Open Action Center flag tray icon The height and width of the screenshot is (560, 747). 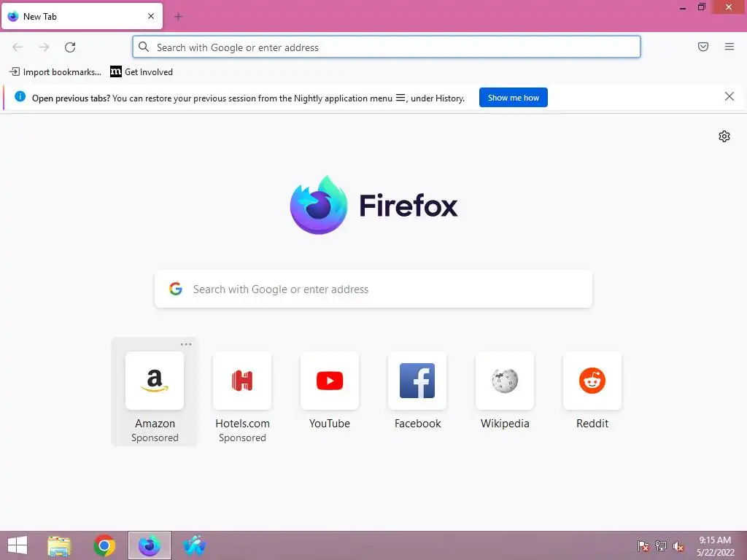pos(643,546)
